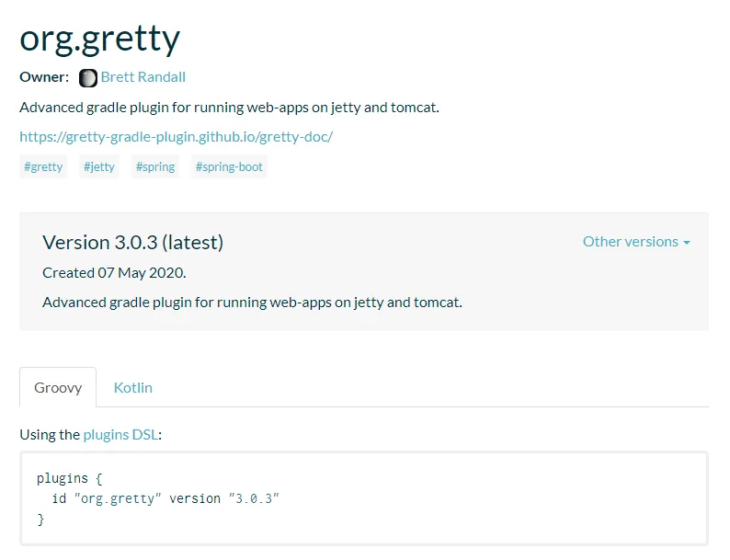Filter by the #spring-boot tag
This screenshot has height=560, width=730.
point(229,166)
